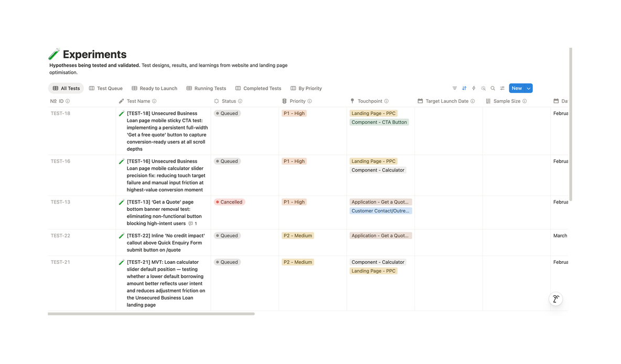Click the New button

point(517,88)
